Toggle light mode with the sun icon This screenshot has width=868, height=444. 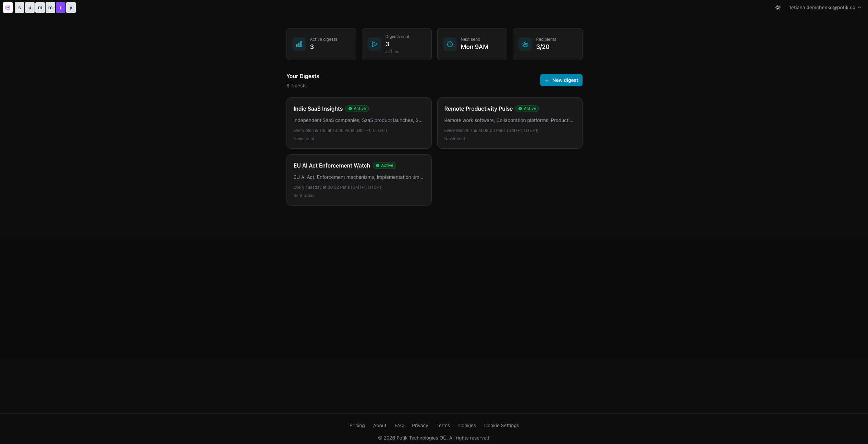click(778, 7)
